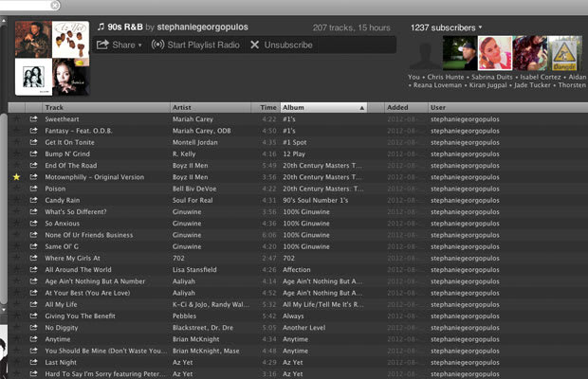588x379 pixels.
Task: View the pink-framed woman subscriber avatar
Action: 495,53
